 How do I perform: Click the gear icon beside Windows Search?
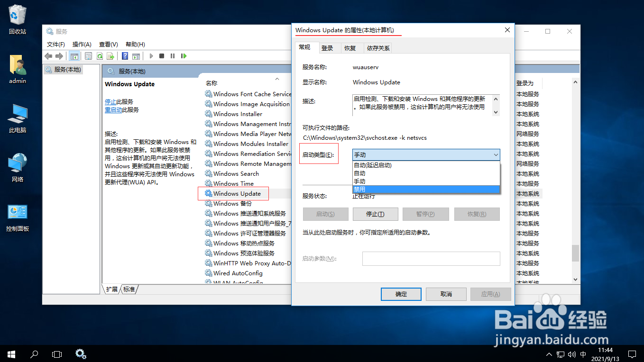click(x=209, y=173)
